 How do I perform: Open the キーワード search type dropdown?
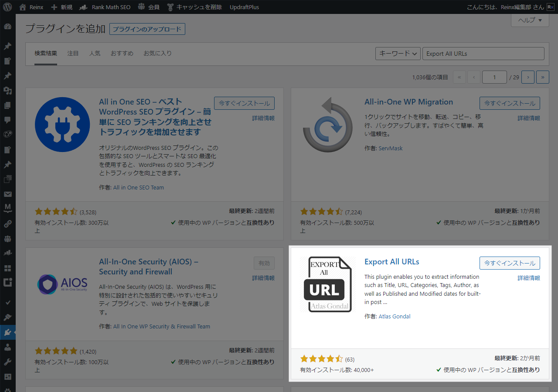click(x=398, y=54)
